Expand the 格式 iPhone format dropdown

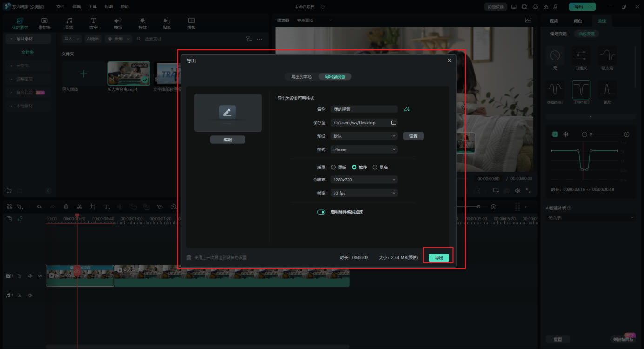coord(364,150)
